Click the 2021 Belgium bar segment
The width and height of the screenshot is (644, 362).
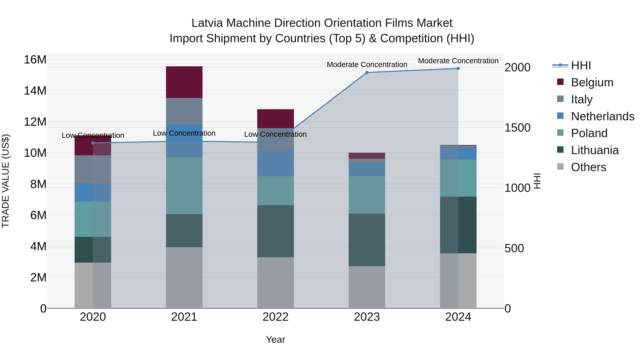(184, 82)
